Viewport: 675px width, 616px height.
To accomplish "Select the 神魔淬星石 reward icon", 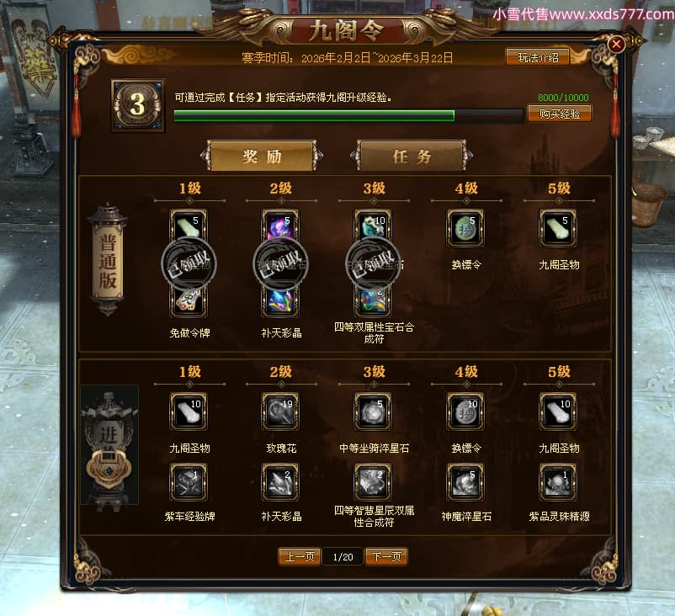I will 465,481.
